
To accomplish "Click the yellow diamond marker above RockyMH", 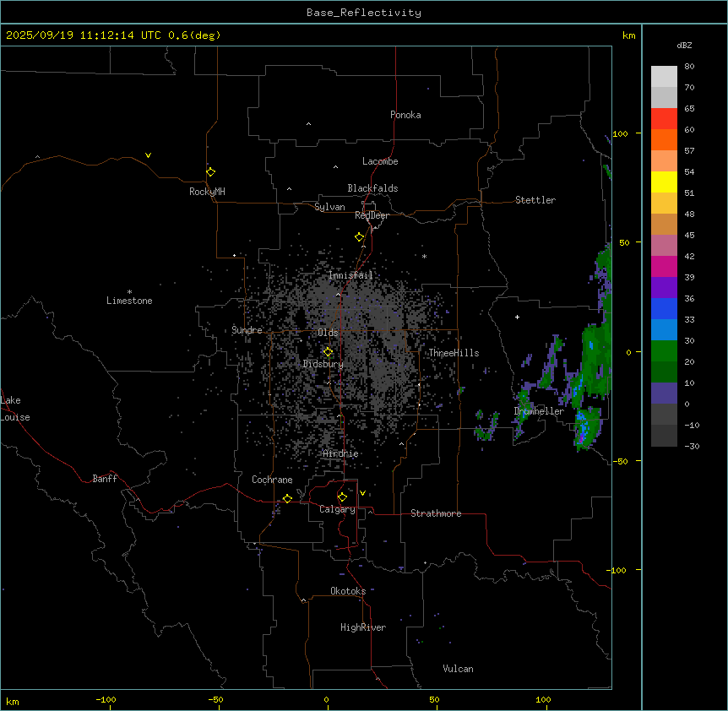I will [x=210, y=171].
